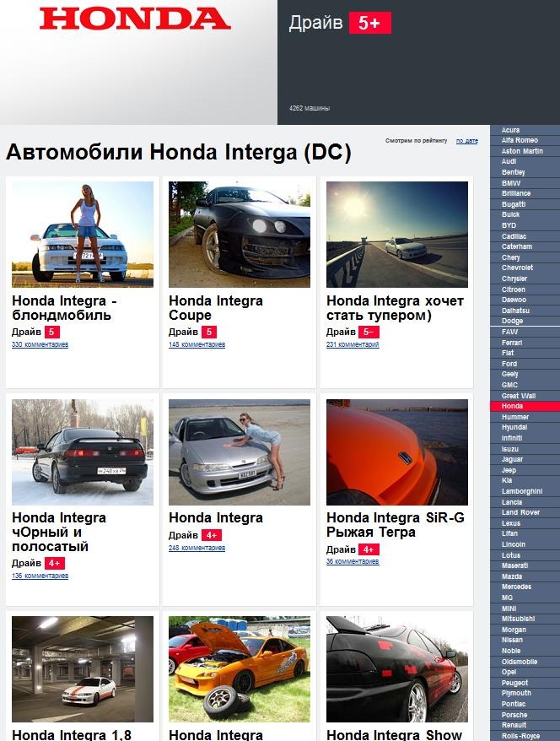Click 4+ badge under Рыжая Тегра

[x=369, y=549]
